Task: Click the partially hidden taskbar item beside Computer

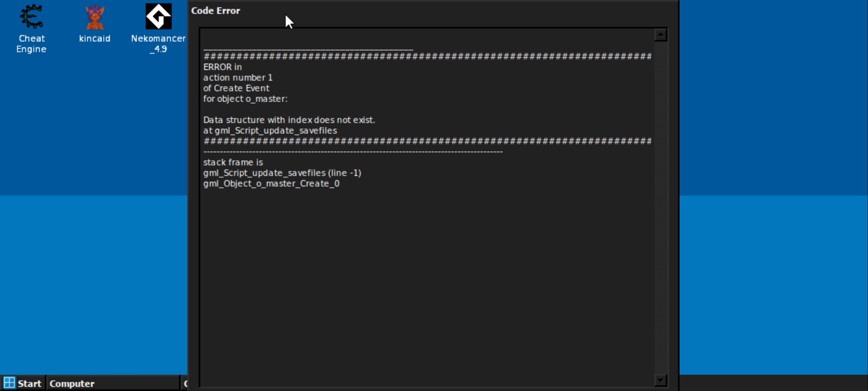Action: point(184,383)
